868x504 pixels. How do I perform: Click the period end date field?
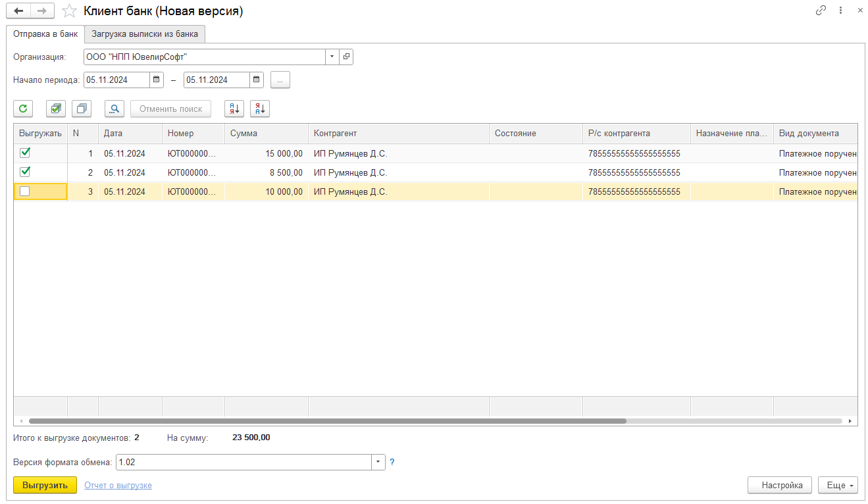[217, 80]
